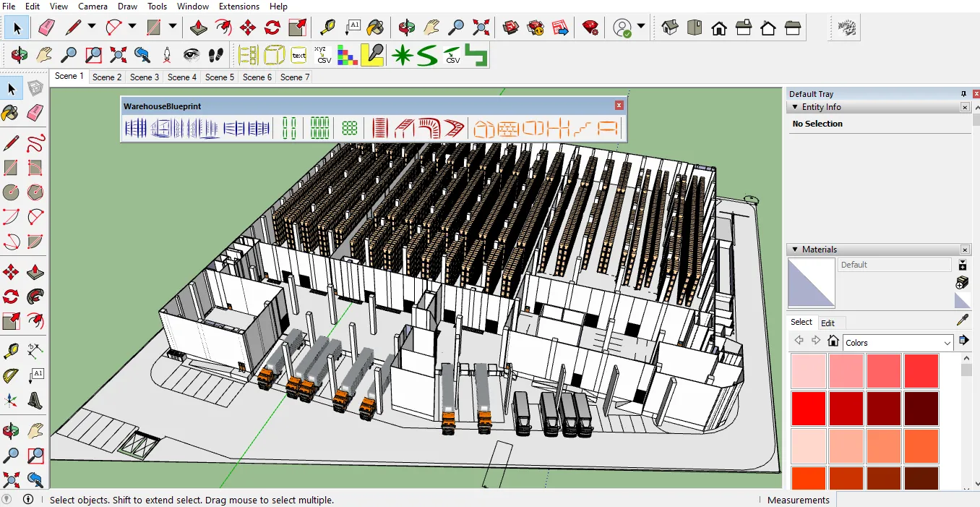Select the bright red color swatch
The image size is (980, 507).
tap(808, 407)
